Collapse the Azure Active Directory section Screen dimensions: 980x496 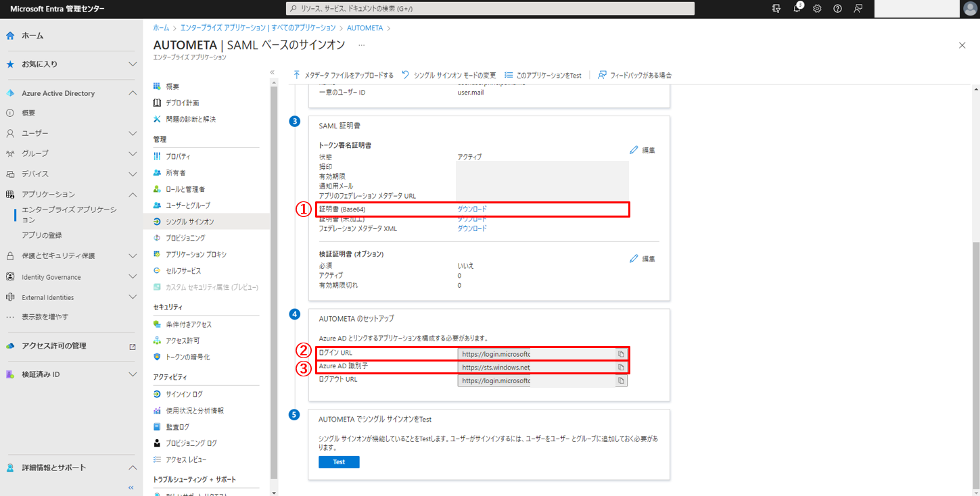[133, 93]
